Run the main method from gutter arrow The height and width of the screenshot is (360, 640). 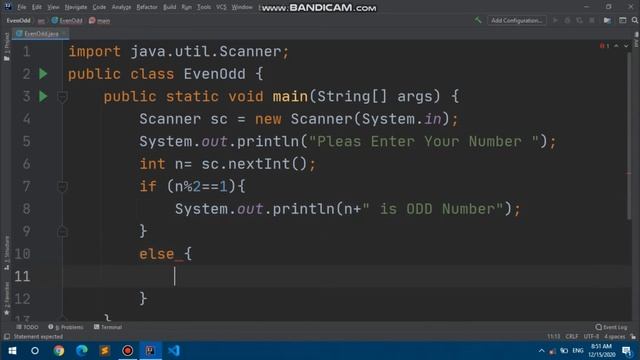(x=43, y=96)
